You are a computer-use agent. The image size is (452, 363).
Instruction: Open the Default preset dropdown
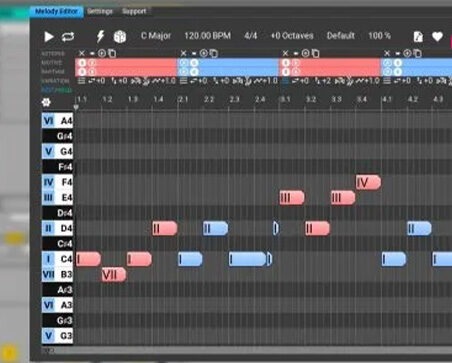pos(340,36)
